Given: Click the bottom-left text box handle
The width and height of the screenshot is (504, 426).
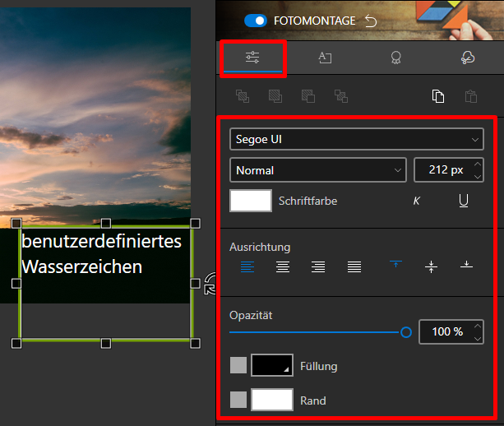Looking at the screenshot, I should tap(16, 344).
